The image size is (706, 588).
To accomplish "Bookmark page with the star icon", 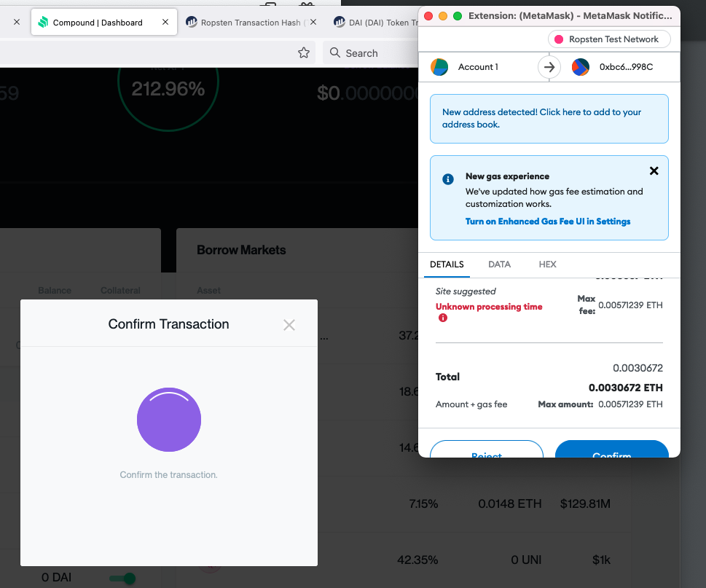I will point(304,52).
